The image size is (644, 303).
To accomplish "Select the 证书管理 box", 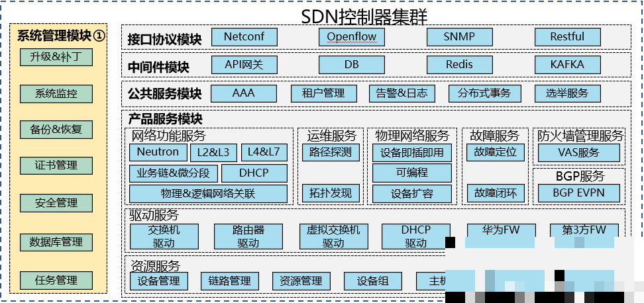I will tap(56, 165).
